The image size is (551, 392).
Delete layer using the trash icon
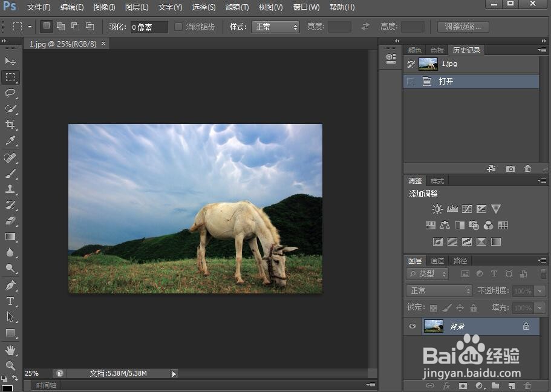click(527, 386)
